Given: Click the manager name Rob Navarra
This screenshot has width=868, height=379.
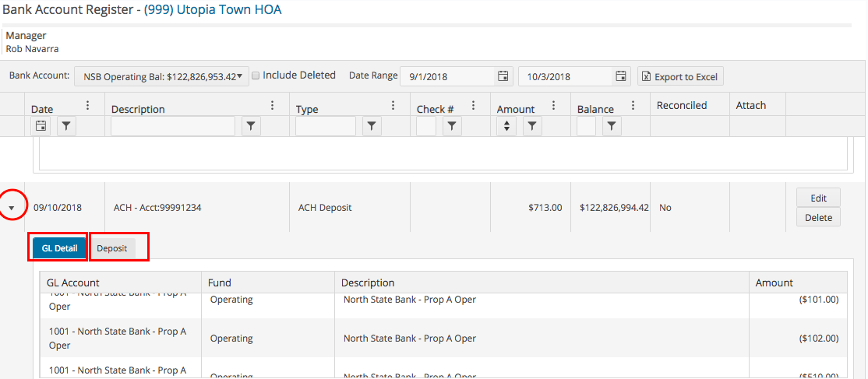Looking at the screenshot, I should (x=32, y=49).
